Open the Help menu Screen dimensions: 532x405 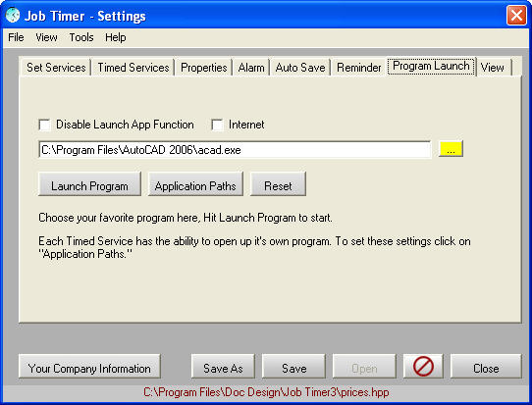coord(116,37)
